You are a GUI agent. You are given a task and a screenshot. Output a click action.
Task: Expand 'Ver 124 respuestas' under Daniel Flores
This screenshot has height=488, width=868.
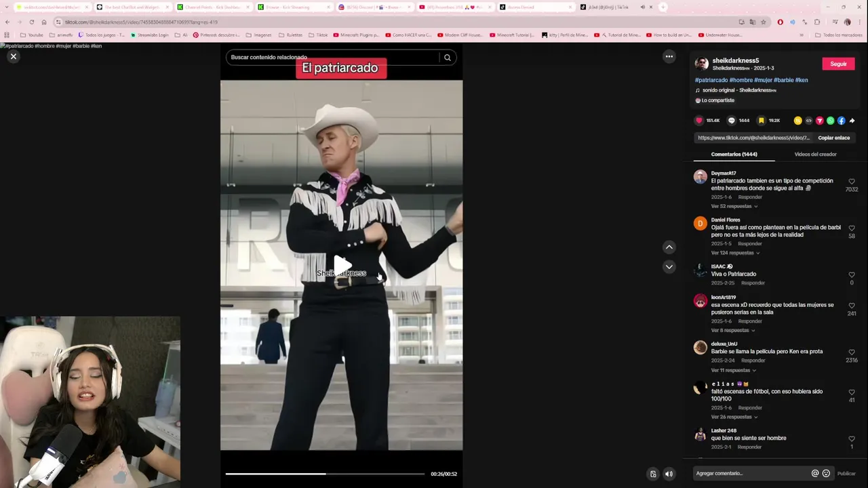(735, 253)
